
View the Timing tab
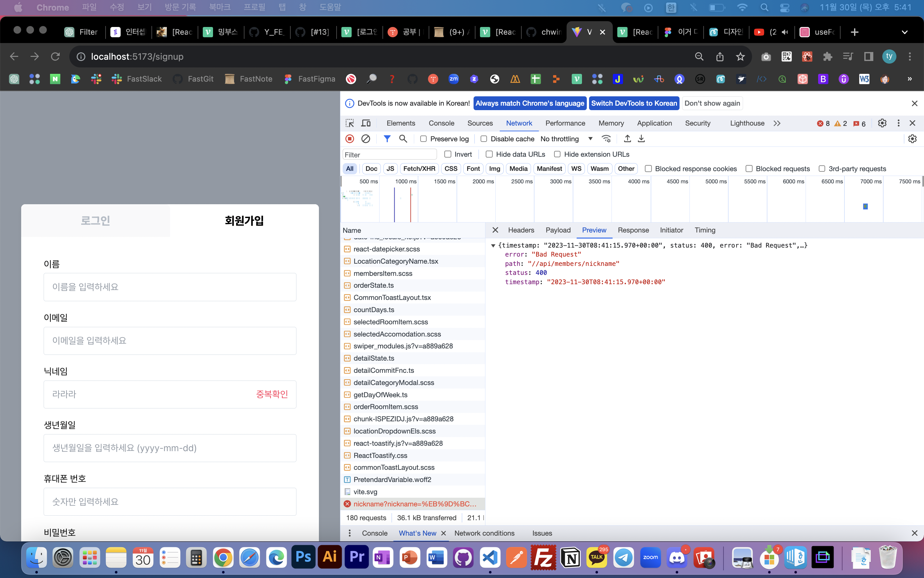(x=705, y=230)
